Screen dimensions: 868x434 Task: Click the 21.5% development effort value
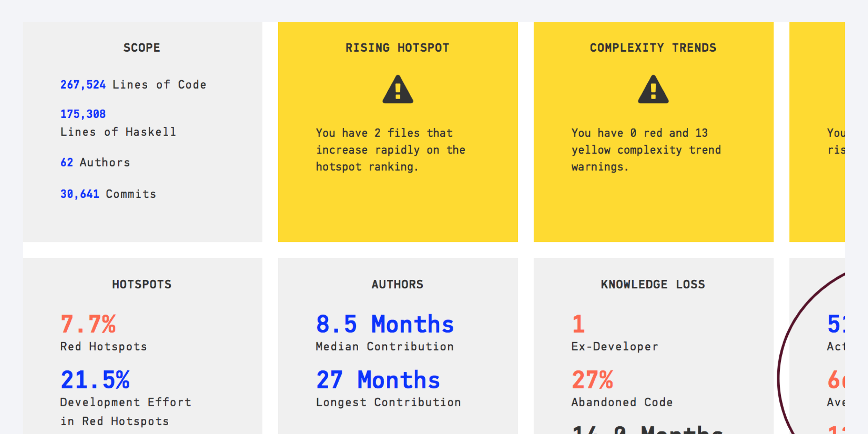tap(95, 380)
